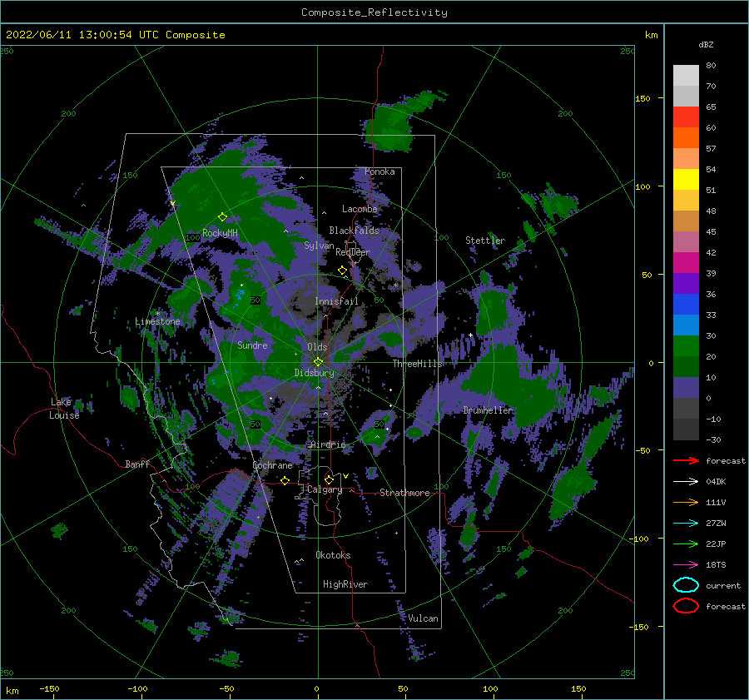Click the 04DK legend text
This screenshot has width=749, height=700.
(716, 481)
